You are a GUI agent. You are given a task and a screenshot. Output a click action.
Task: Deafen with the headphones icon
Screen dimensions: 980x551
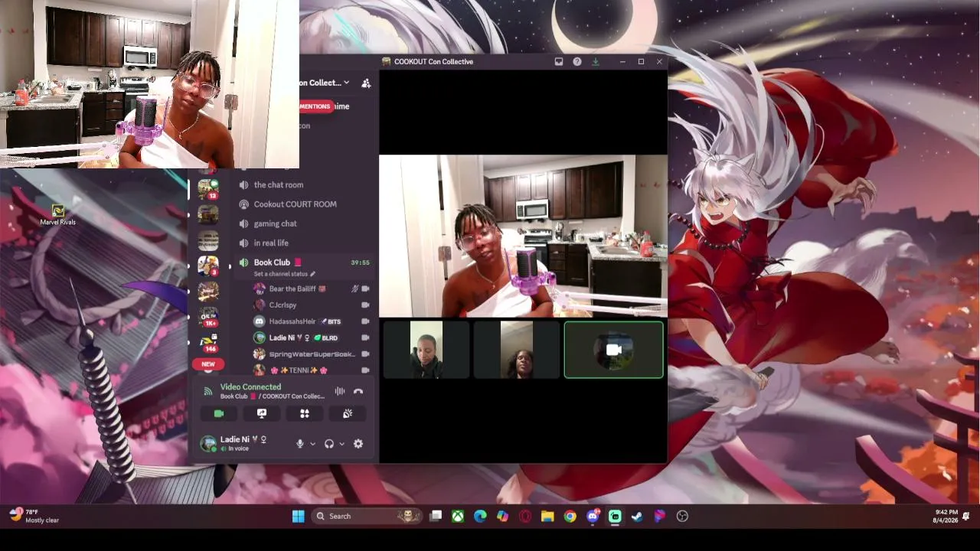pyautogui.click(x=329, y=444)
